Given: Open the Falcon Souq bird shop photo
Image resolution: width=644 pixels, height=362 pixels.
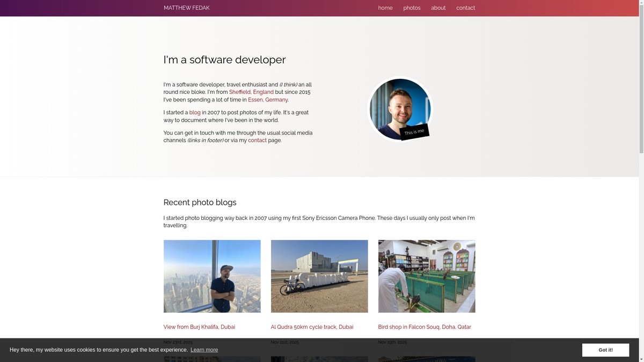Looking at the screenshot, I should (x=427, y=276).
